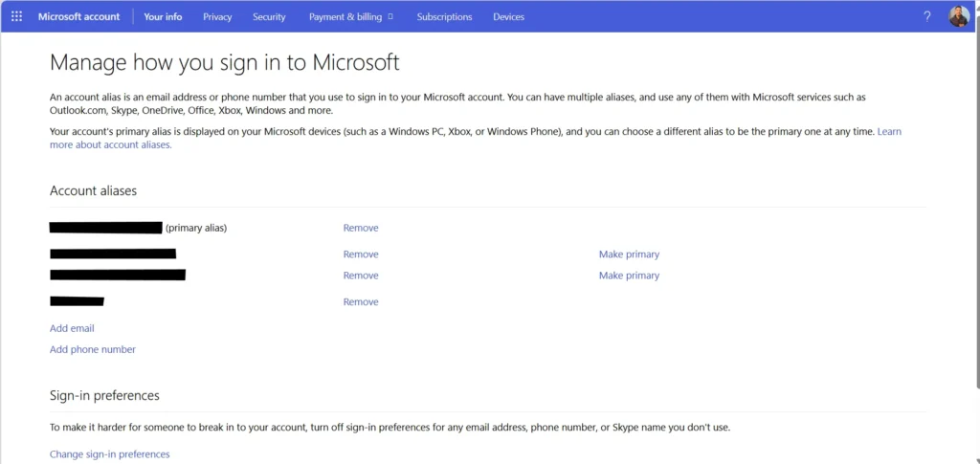Click Add email
980x464 pixels.
pyautogui.click(x=72, y=328)
